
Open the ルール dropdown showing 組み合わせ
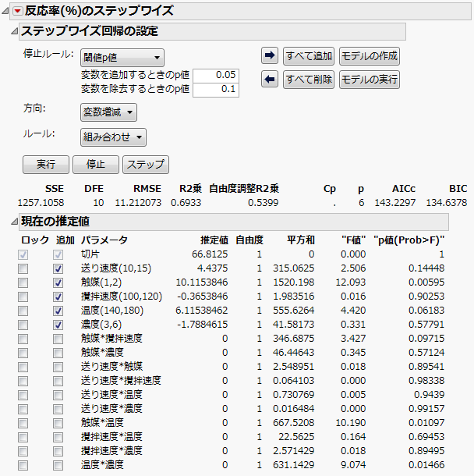pos(113,137)
